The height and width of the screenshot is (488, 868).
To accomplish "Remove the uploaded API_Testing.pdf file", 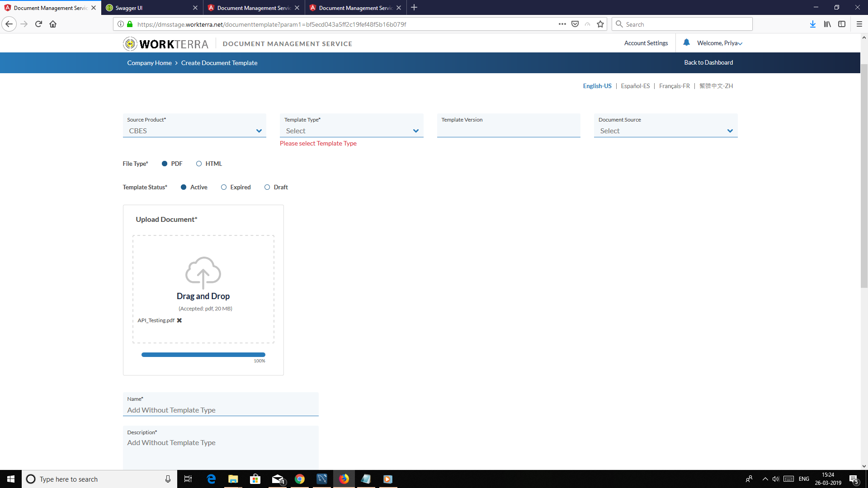I will pyautogui.click(x=179, y=320).
